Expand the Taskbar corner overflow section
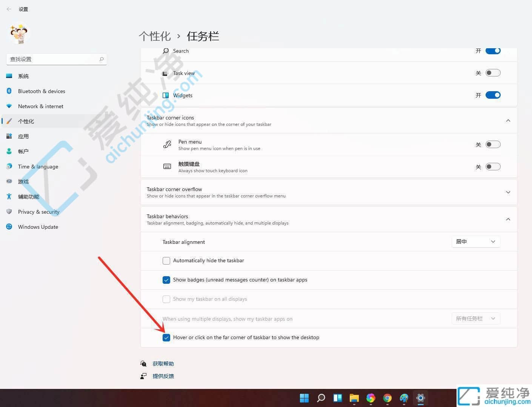The width and height of the screenshot is (532, 407). pyautogui.click(x=508, y=192)
